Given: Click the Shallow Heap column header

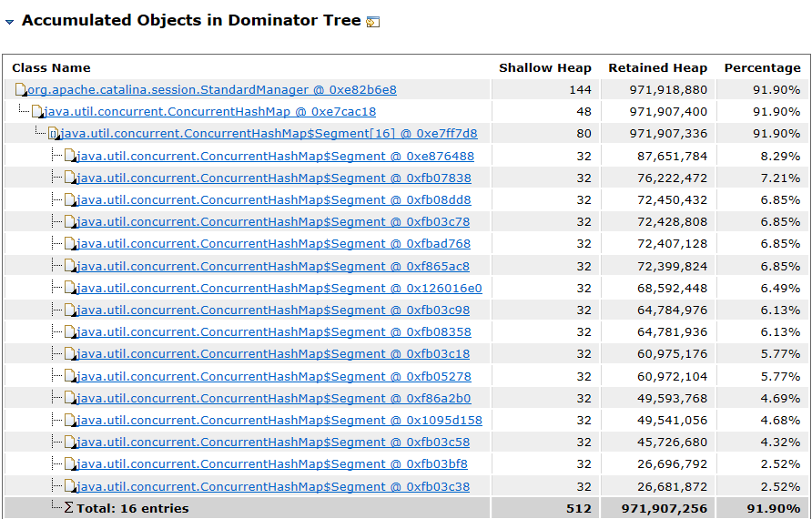Looking at the screenshot, I should (x=544, y=68).
